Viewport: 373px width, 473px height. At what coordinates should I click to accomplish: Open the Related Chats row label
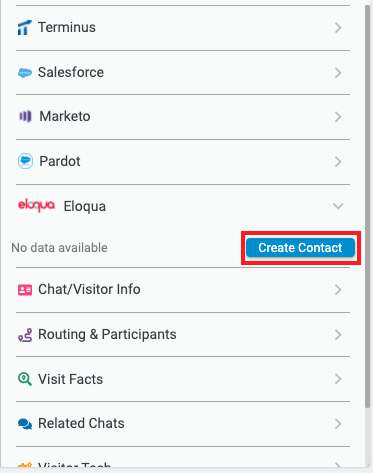(x=81, y=423)
